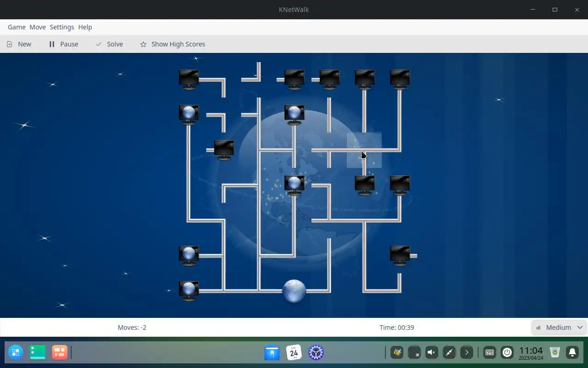The image size is (588, 368).
Task: Open the Move menu
Action: [38, 27]
